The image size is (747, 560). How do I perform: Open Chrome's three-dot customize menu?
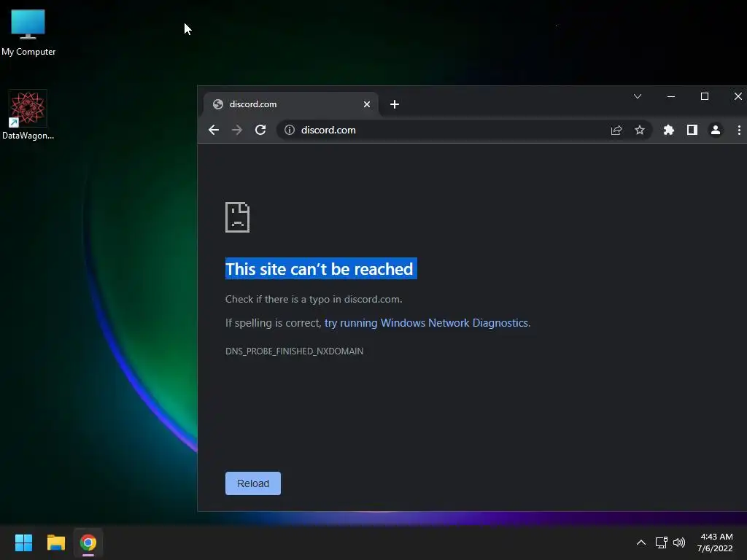click(739, 130)
